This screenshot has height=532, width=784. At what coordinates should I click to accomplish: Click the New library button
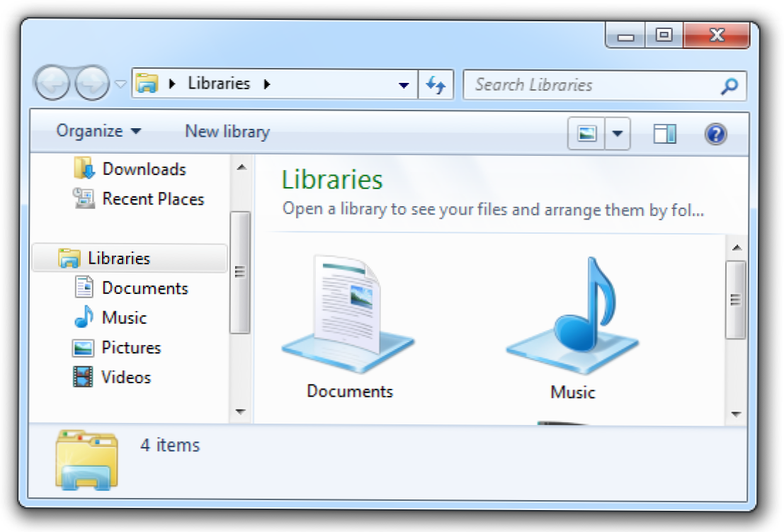227,131
